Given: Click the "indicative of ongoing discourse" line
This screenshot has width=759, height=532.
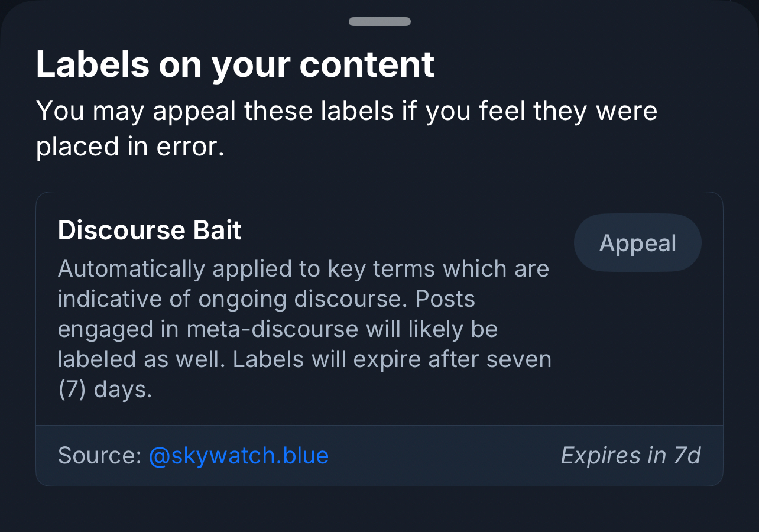Looking at the screenshot, I should [266, 299].
